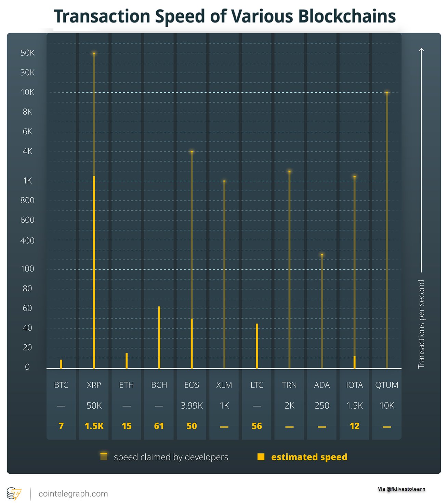Select the QTUM column label
This screenshot has height=503, width=448.
(387, 385)
